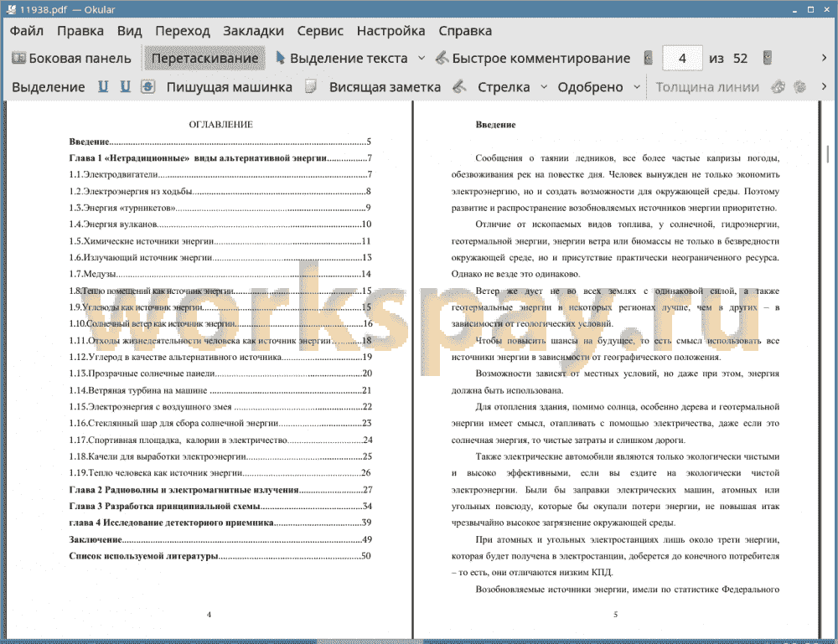
Task: Click the total page count 52
Action: [x=740, y=59]
